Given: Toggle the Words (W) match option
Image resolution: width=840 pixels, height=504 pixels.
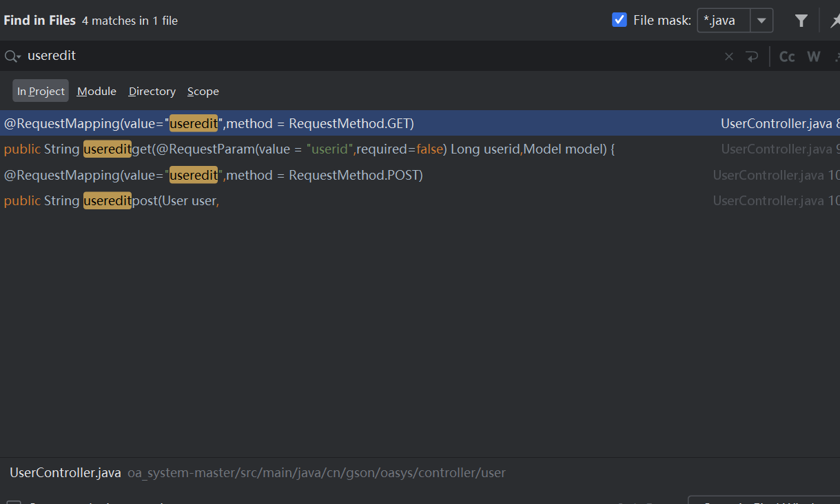Looking at the screenshot, I should pyautogui.click(x=814, y=56).
